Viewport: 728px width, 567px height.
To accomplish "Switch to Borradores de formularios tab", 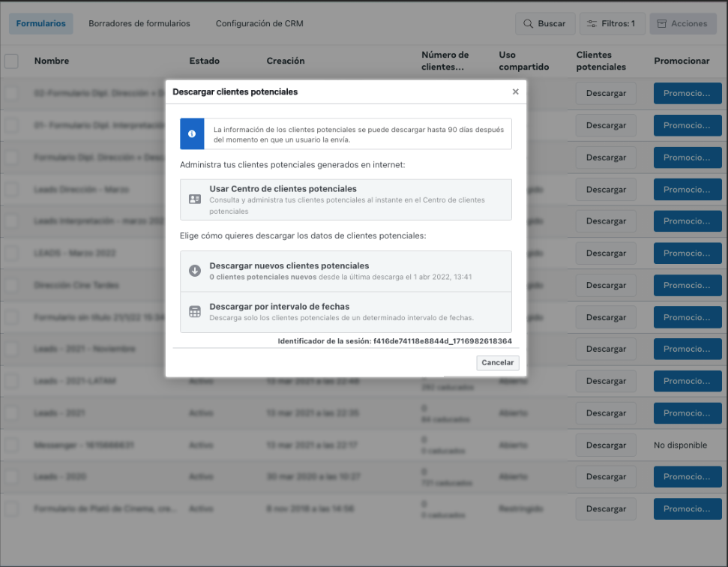I will (139, 23).
